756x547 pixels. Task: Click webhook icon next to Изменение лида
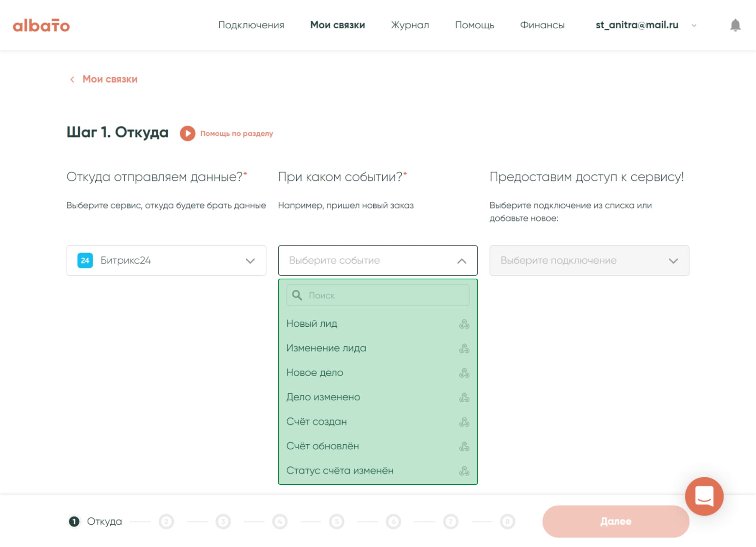tap(464, 348)
